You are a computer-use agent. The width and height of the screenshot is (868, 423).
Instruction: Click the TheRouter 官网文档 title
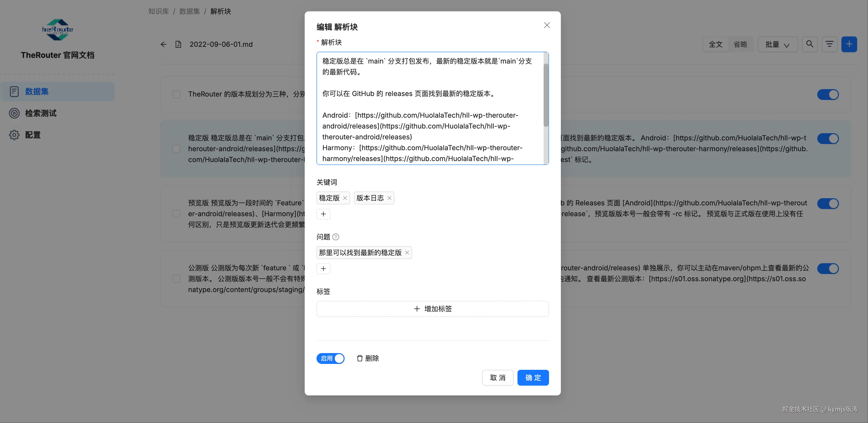click(58, 55)
